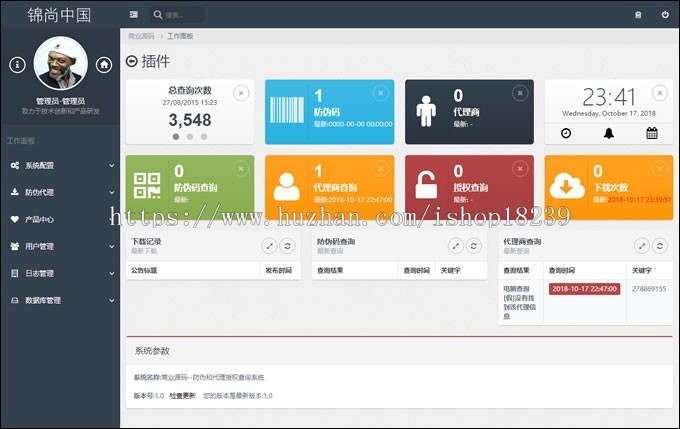Image resolution: width=680 pixels, height=429 pixels.
Task: Click the gears icon beside 系统配置
Action: point(15,165)
